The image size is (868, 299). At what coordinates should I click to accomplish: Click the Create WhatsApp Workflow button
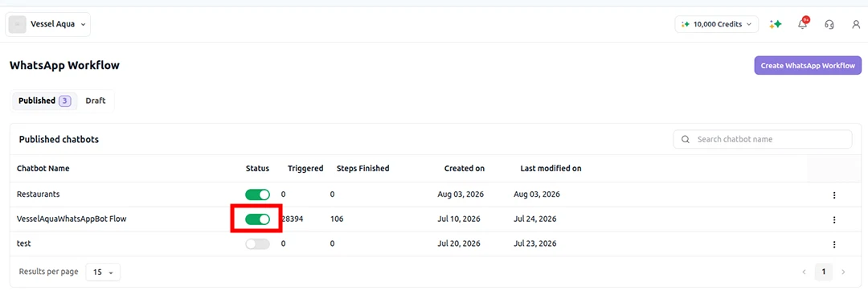click(808, 65)
